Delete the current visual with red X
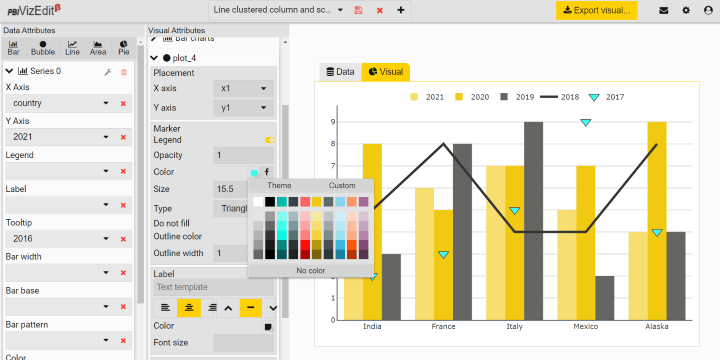 380,10
